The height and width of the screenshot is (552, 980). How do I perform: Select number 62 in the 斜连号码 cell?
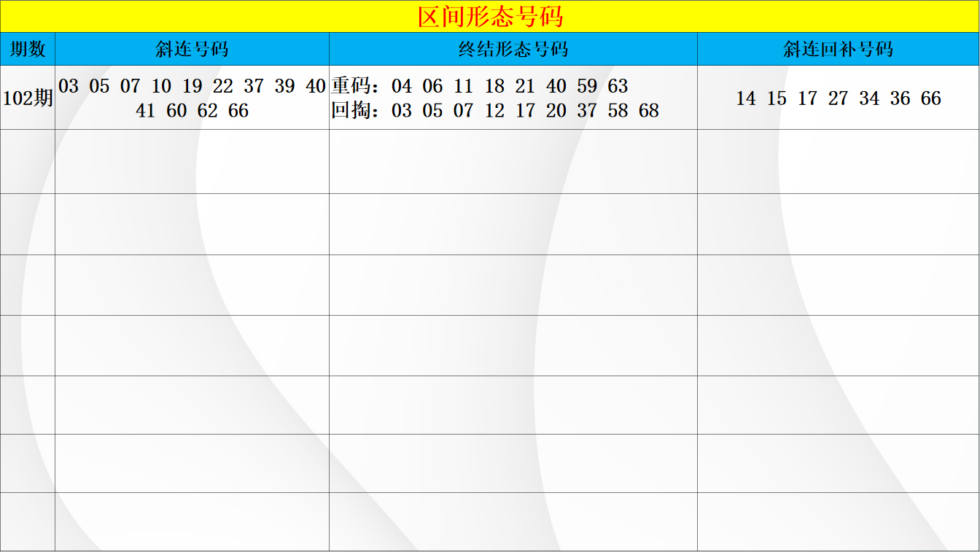pyautogui.click(x=208, y=111)
